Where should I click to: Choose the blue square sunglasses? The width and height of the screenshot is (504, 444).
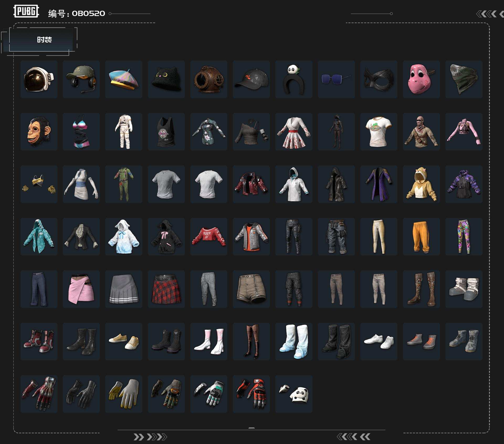point(337,79)
